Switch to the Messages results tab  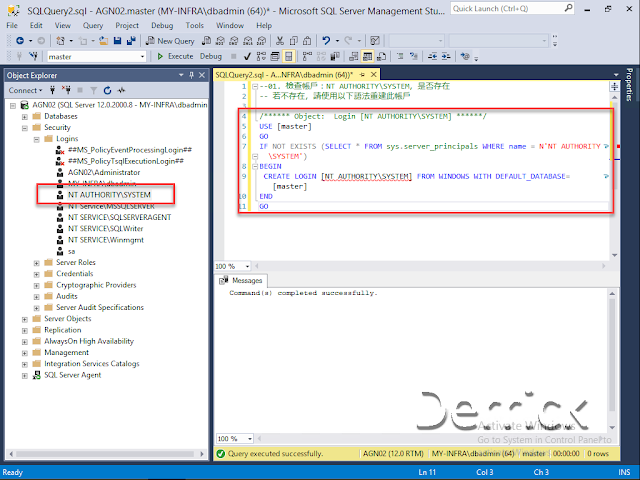[x=241, y=280]
